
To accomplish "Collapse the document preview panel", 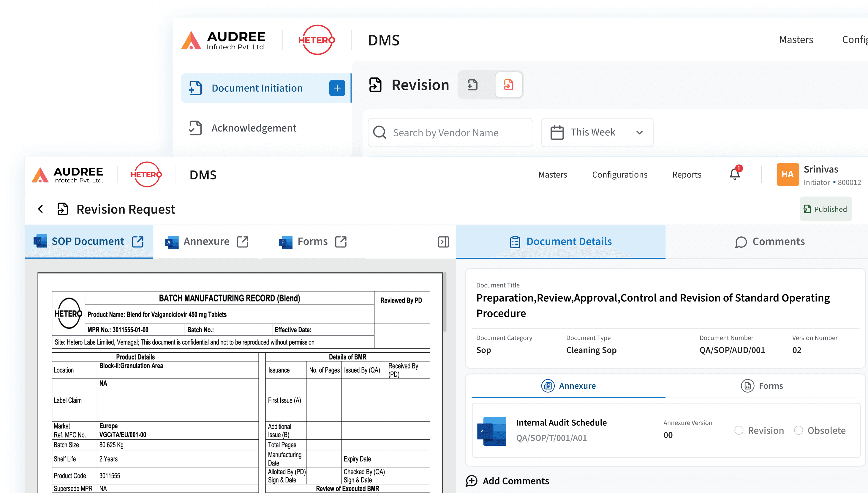I will [443, 242].
